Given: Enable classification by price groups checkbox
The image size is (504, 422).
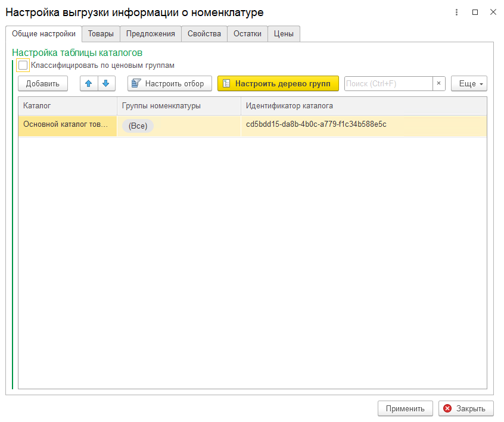Looking at the screenshot, I should [23, 65].
